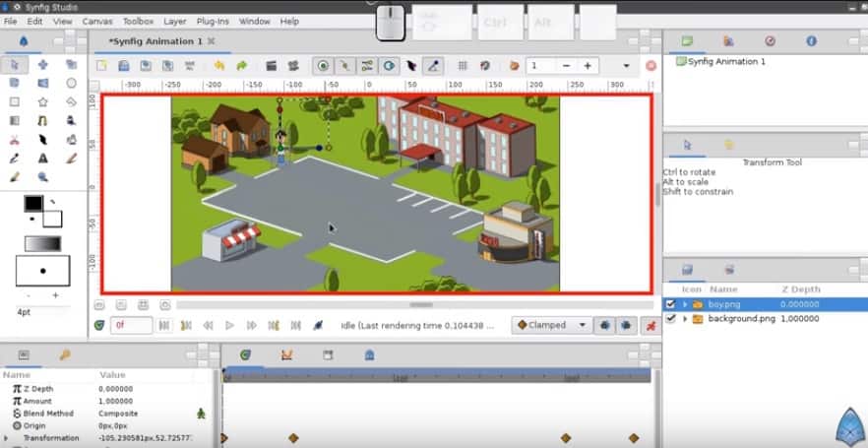Select the Transform tool in toolbox
Image resolution: width=868 pixels, height=448 pixels.
pos(15,65)
